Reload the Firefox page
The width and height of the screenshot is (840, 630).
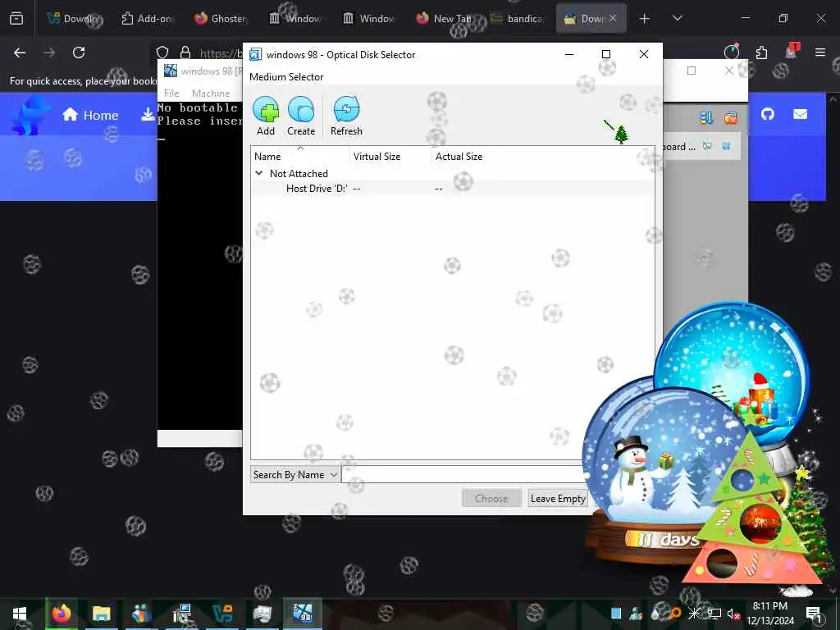79,52
